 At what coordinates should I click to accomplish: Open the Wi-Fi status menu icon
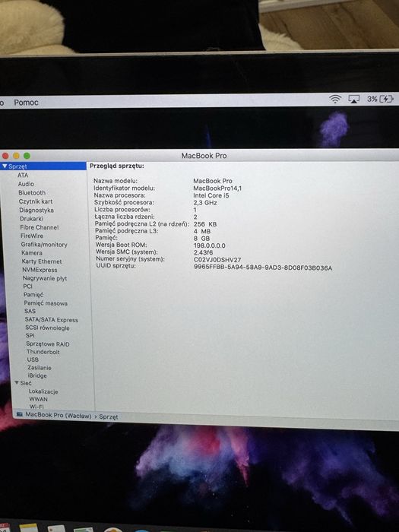pyautogui.click(x=335, y=99)
